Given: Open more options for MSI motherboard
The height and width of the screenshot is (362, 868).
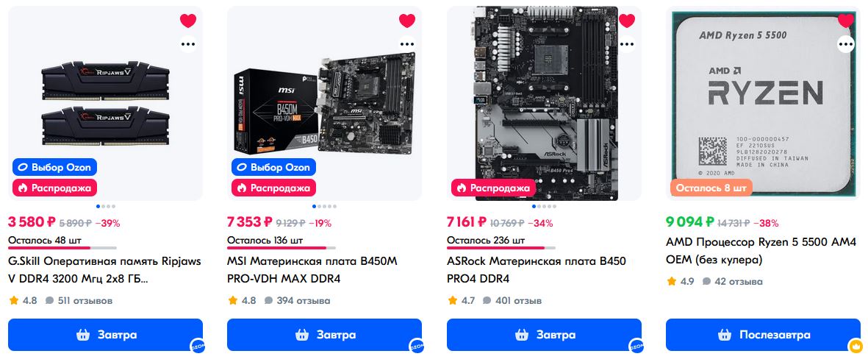Looking at the screenshot, I should pos(407,44).
